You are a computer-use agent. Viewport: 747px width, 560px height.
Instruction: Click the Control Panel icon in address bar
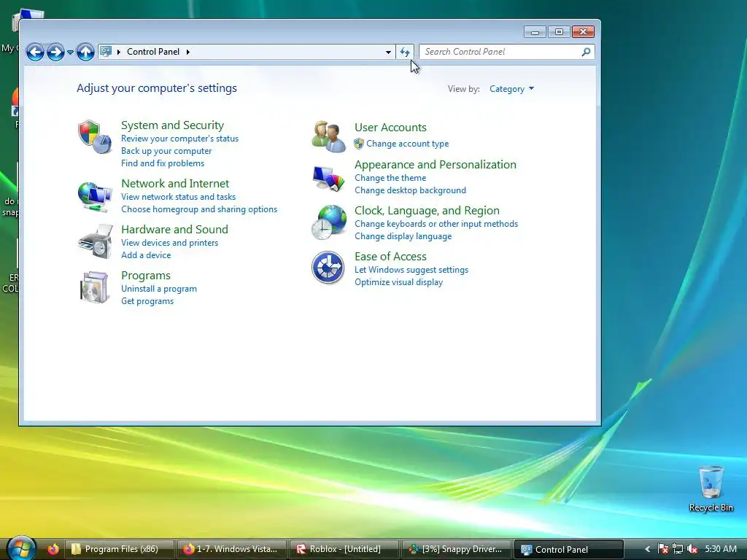coord(106,52)
